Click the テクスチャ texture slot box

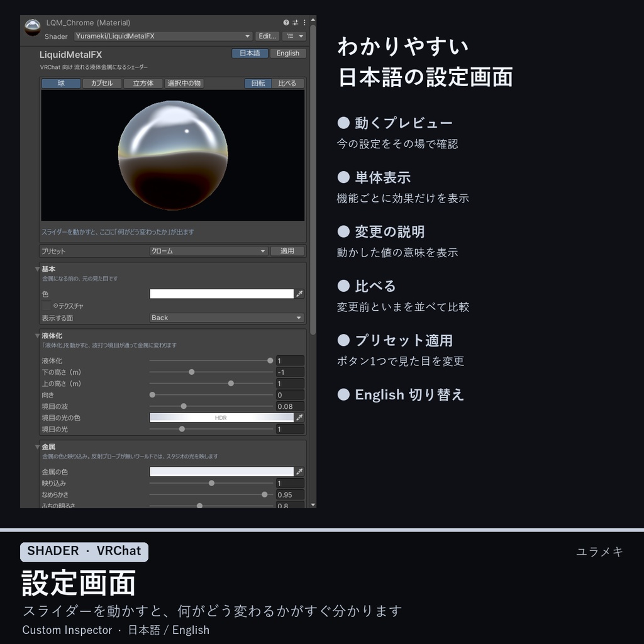47,306
